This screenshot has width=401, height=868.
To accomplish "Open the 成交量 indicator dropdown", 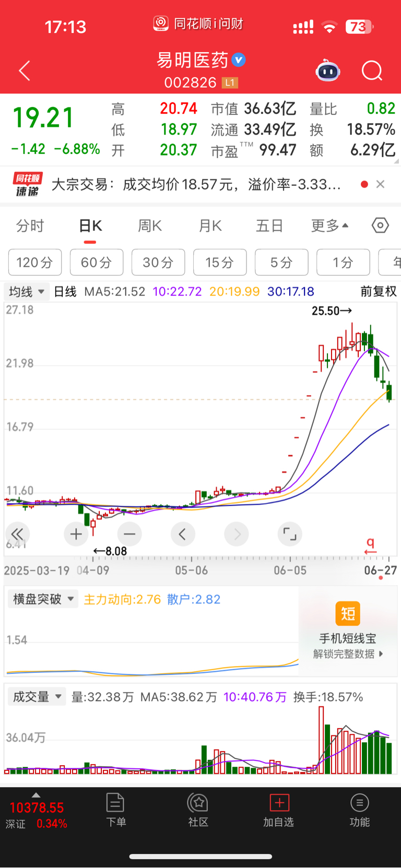I will click(x=37, y=697).
